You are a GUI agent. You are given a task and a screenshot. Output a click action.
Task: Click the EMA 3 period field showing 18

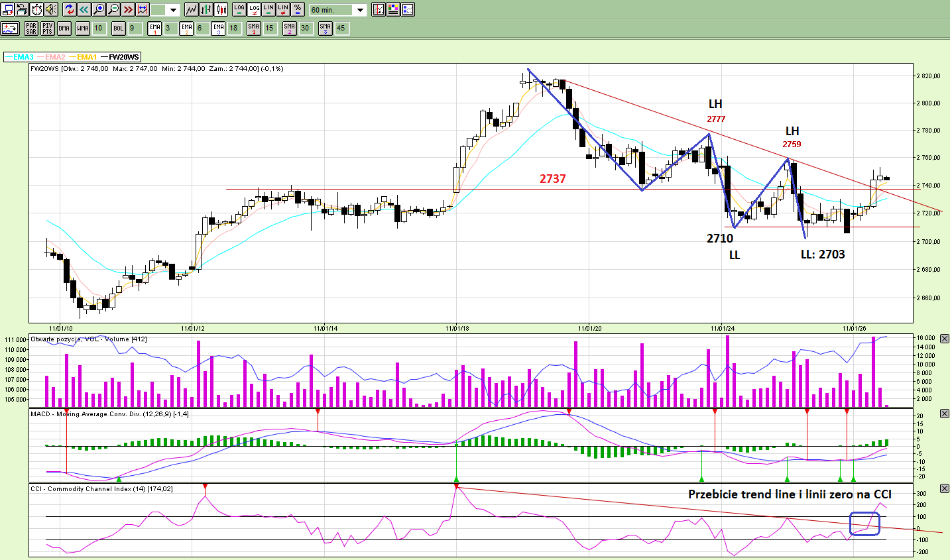coord(235,28)
